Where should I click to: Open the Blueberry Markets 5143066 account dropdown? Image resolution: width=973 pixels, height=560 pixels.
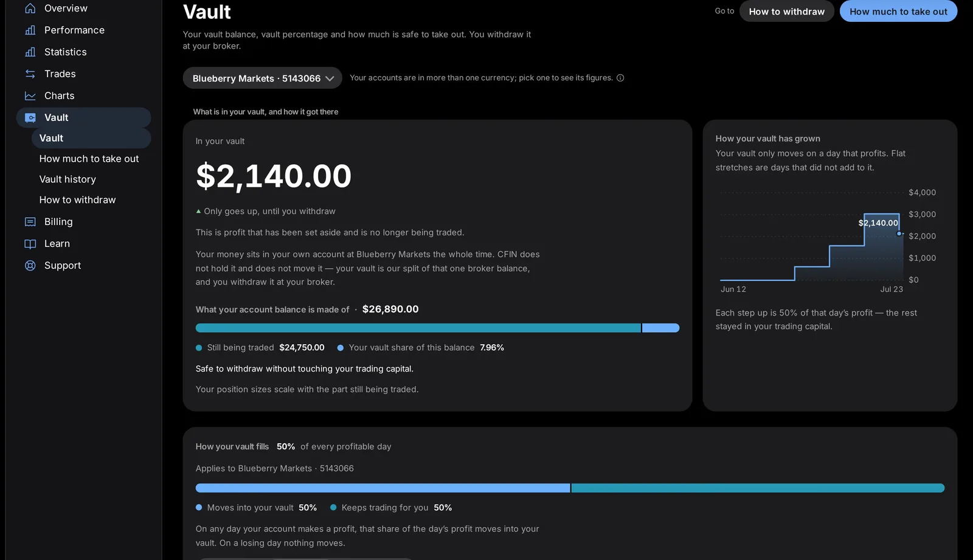pos(262,78)
